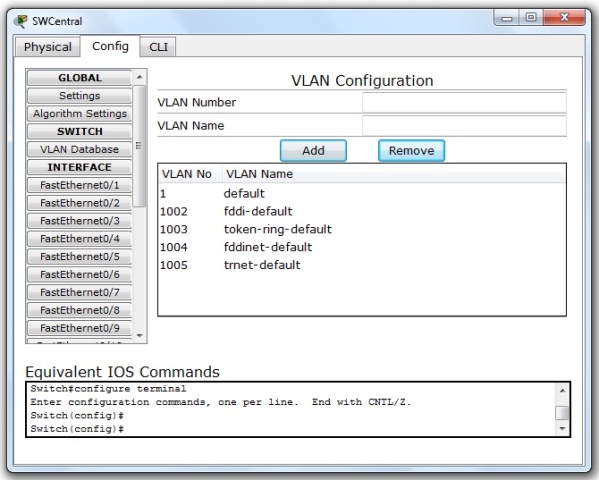This screenshot has height=480, width=599.
Task: Click IOS commands scroll up arrow
Action: 562,391
